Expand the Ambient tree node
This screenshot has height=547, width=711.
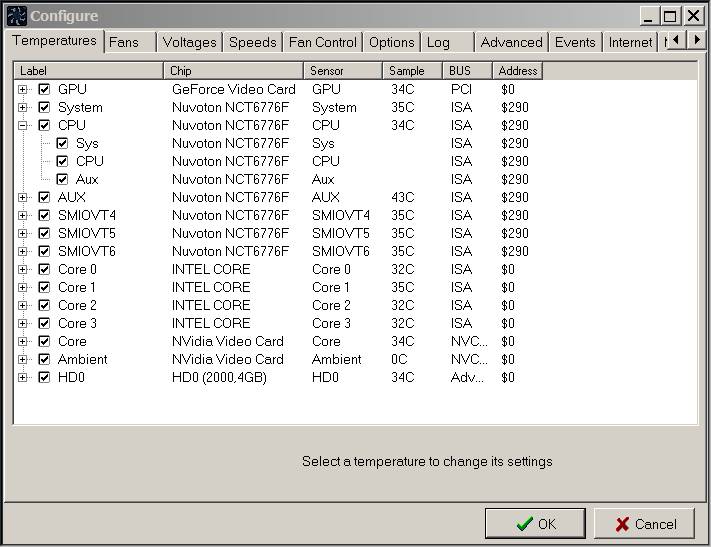point(23,360)
